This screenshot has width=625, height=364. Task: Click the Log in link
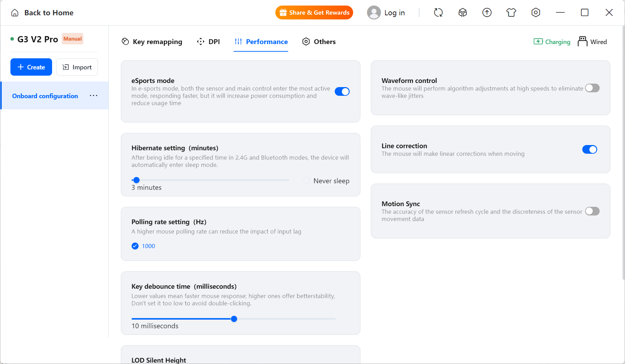pos(394,13)
